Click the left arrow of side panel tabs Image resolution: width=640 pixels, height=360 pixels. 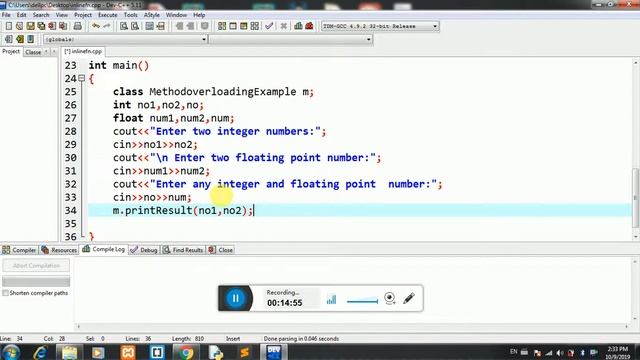tap(46, 52)
